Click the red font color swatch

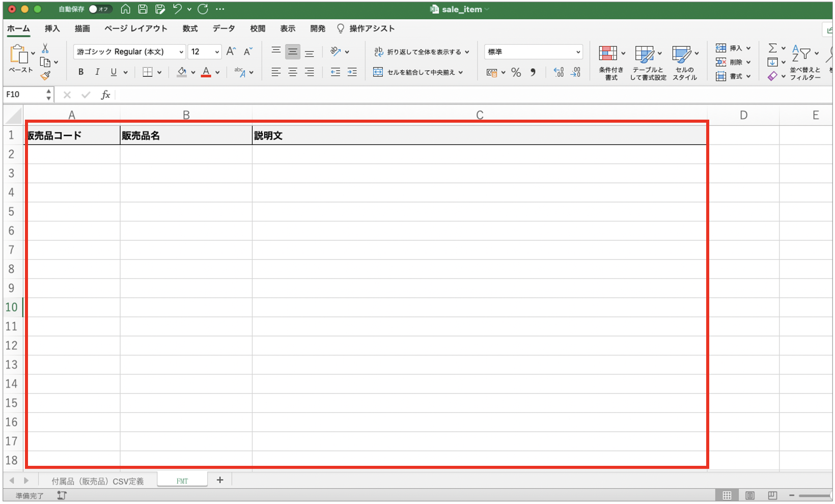point(206,72)
